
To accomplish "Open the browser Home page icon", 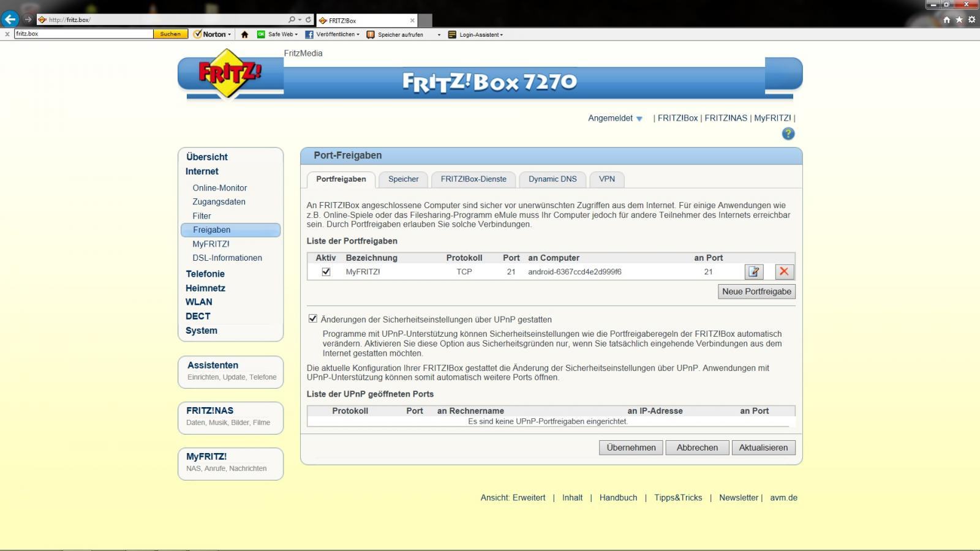I will pos(946,20).
